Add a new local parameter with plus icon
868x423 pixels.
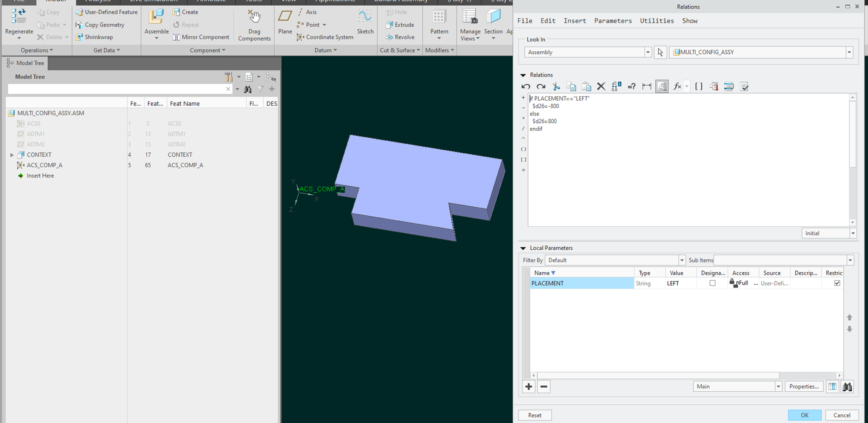tap(529, 386)
